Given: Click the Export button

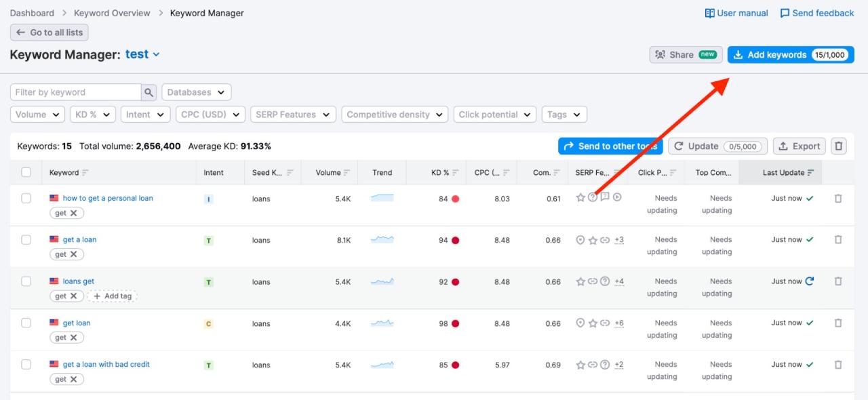Looking at the screenshot, I should [800, 146].
